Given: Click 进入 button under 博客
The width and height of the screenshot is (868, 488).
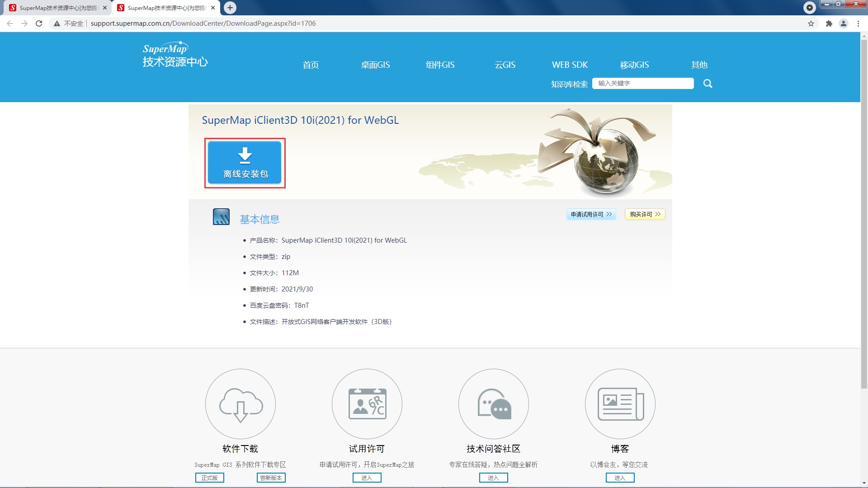Looking at the screenshot, I should [x=620, y=478].
